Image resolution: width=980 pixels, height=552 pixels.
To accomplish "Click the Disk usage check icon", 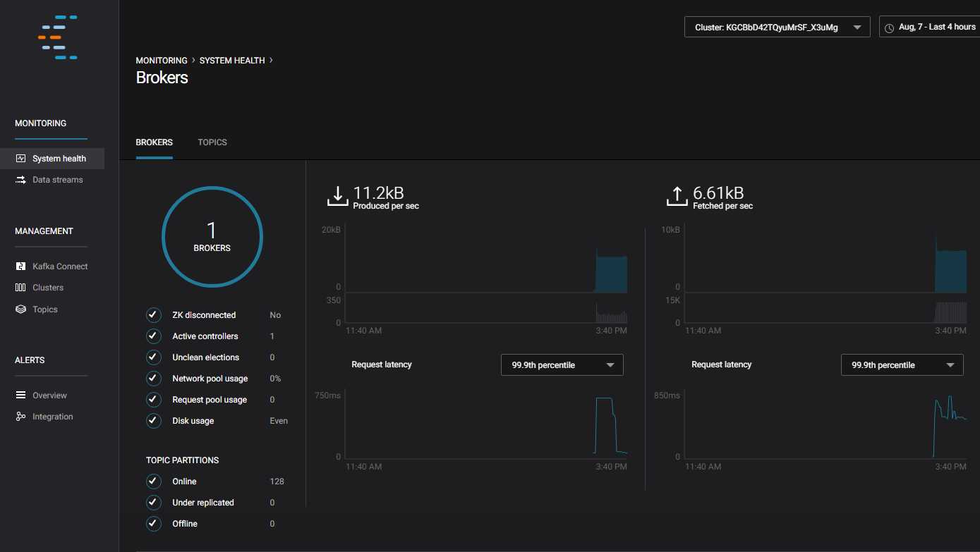I will (154, 421).
